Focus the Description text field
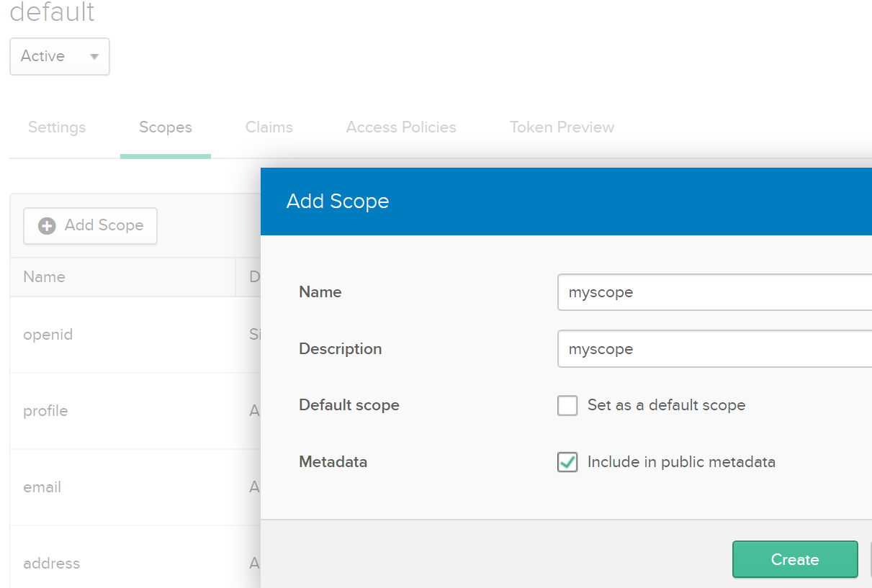 (x=714, y=349)
